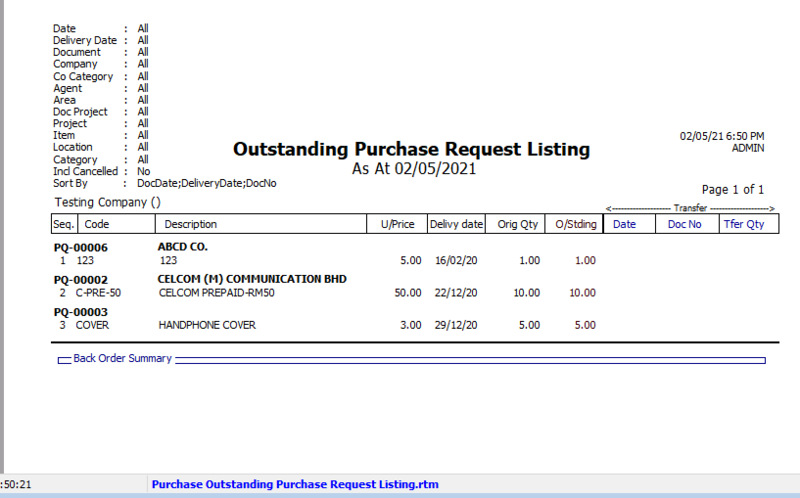
Task: Select the Description column header
Action: [190, 225]
